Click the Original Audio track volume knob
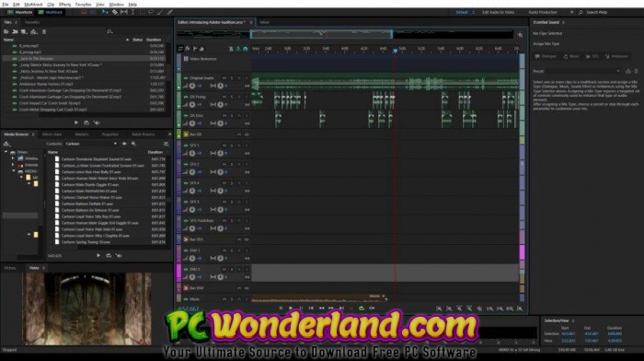The width and height of the screenshot is (644, 361). 191,86
